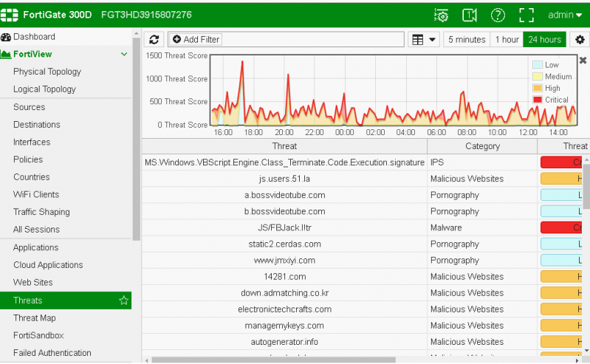This screenshot has width=590, height=364.
Task: Toggle the favorite star on Threats
Action: [123, 301]
